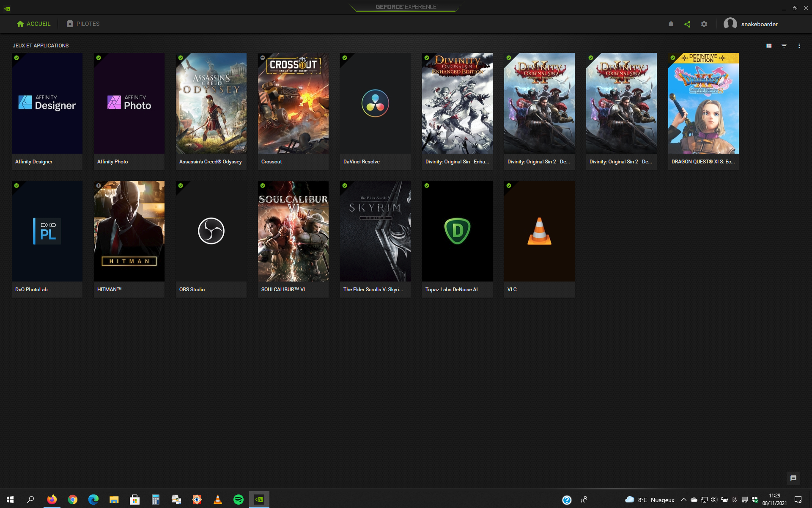Open VLC cone icon in taskbar
The width and height of the screenshot is (812, 508).
point(217,500)
